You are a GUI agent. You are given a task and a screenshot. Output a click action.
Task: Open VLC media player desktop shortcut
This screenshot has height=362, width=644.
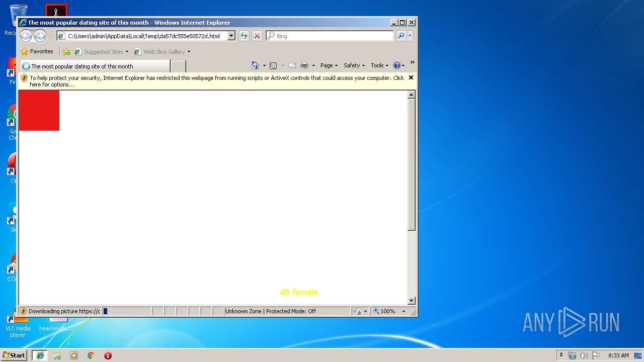tap(18, 325)
